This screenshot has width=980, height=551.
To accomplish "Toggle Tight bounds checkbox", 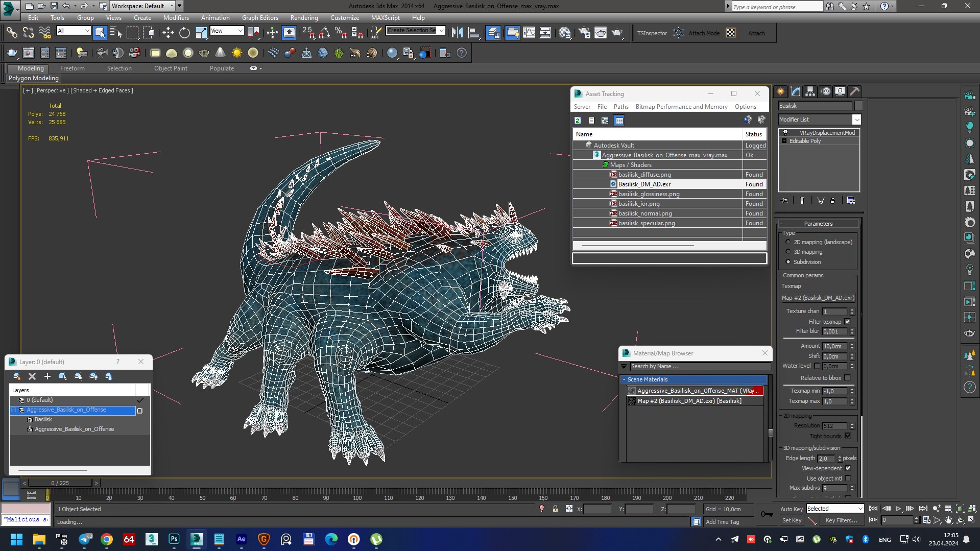I will pyautogui.click(x=848, y=436).
